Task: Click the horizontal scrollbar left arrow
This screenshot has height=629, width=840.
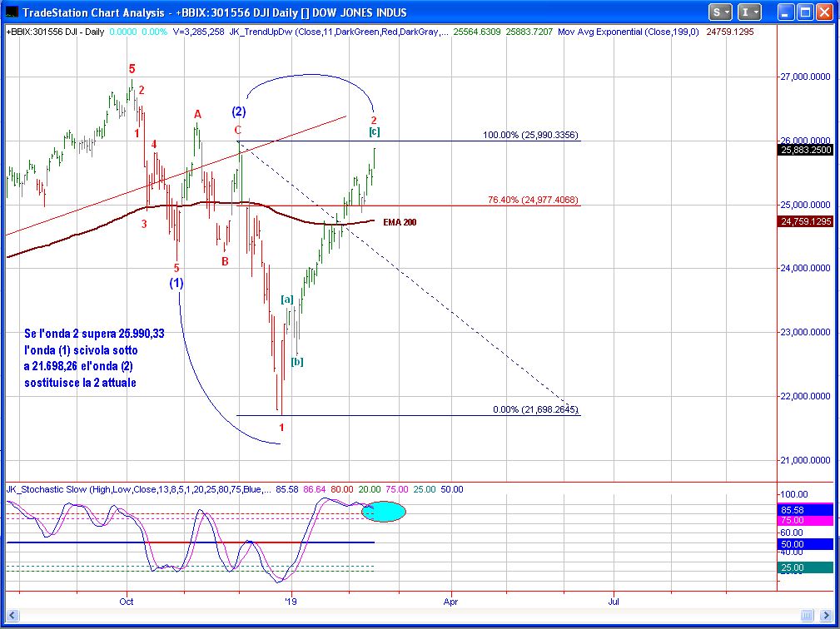Action: tap(13, 616)
